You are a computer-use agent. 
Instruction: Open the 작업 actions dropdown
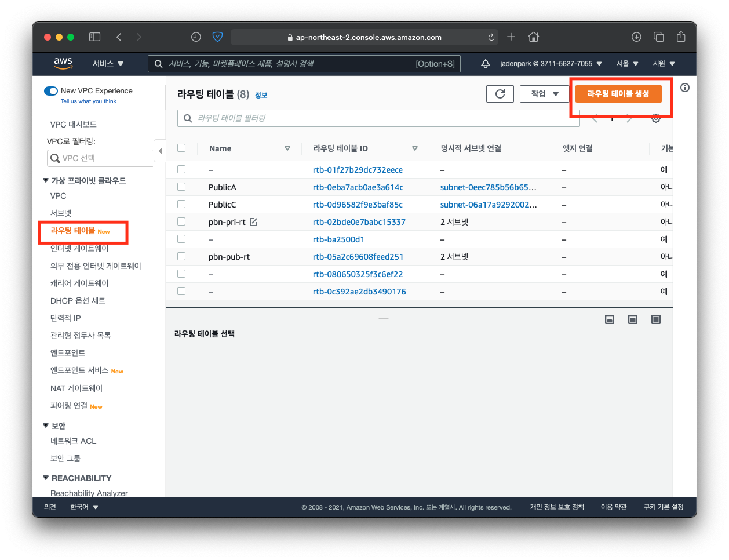click(545, 94)
